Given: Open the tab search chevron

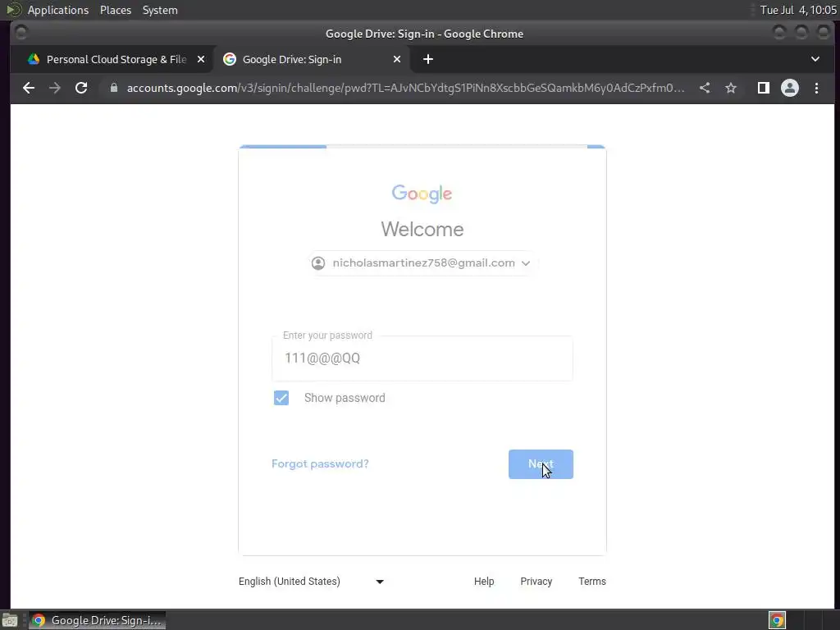Looking at the screenshot, I should [x=815, y=59].
